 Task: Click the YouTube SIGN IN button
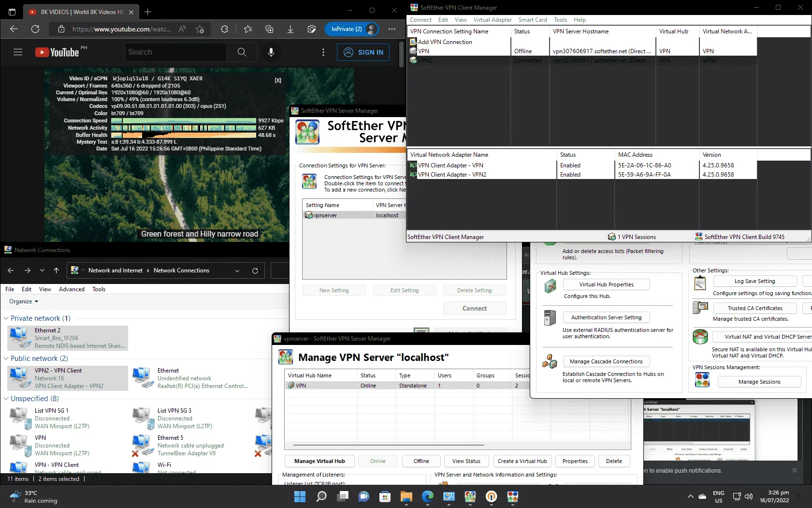[x=363, y=52]
